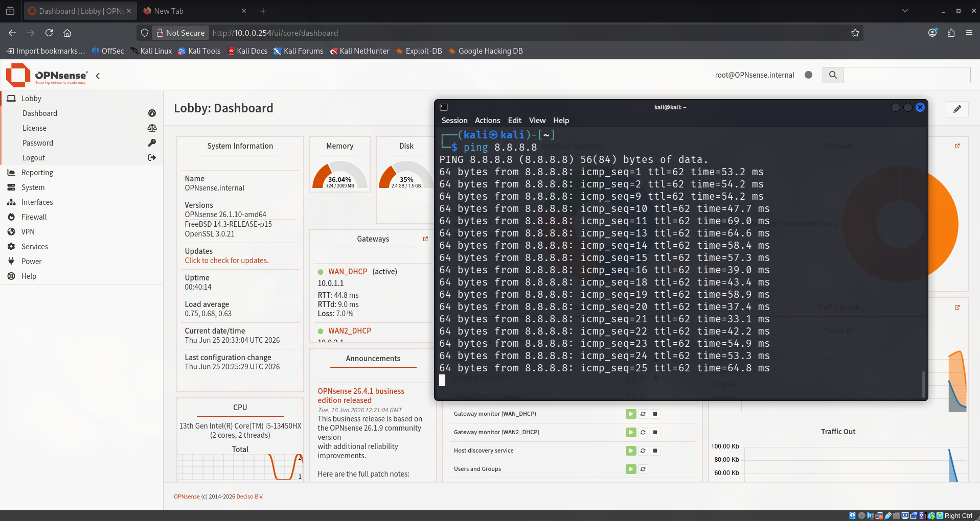Image resolution: width=980 pixels, height=521 pixels.
Task: Open the Firewall widget external link icon
Action: (957, 146)
